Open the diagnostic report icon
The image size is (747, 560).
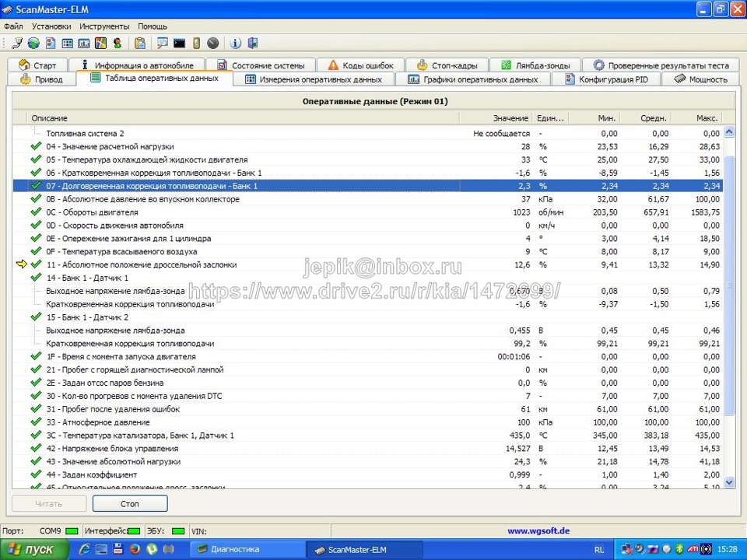point(49,43)
